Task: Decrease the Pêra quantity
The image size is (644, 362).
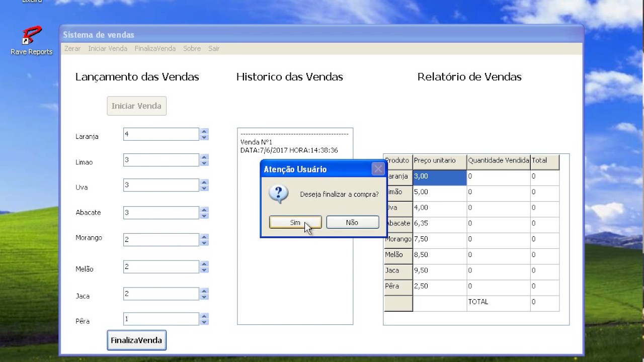Action: 204,322
